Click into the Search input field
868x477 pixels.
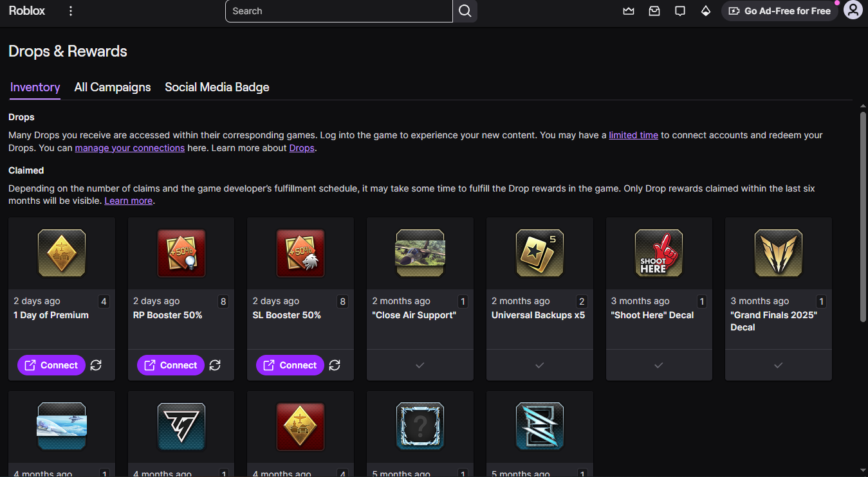[x=339, y=11]
